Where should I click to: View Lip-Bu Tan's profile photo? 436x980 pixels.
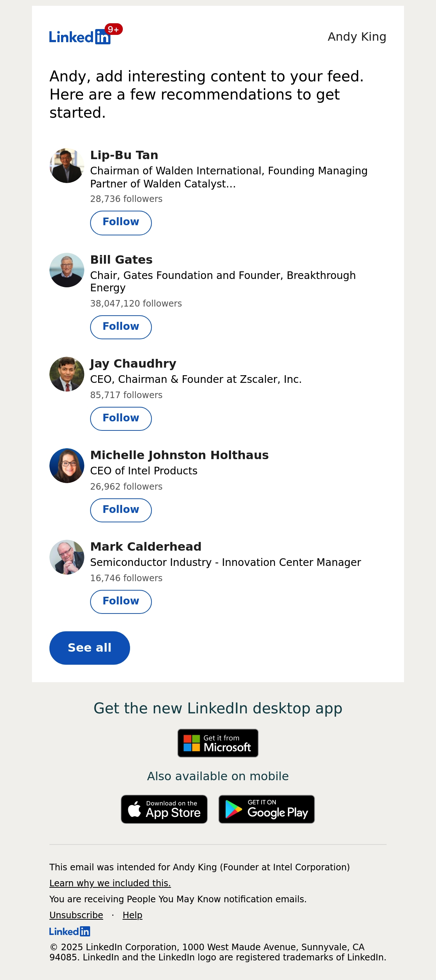coord(67,166)
